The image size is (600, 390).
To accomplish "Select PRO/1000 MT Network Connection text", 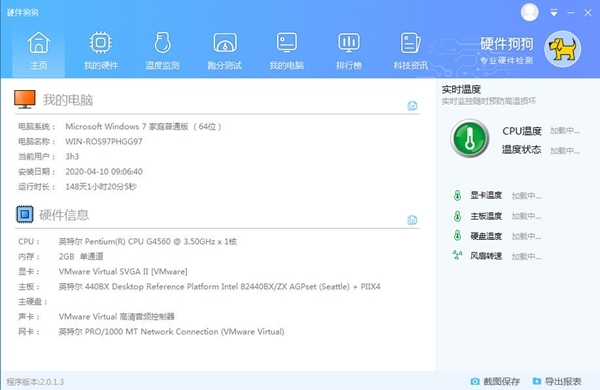I will [171, 331].
